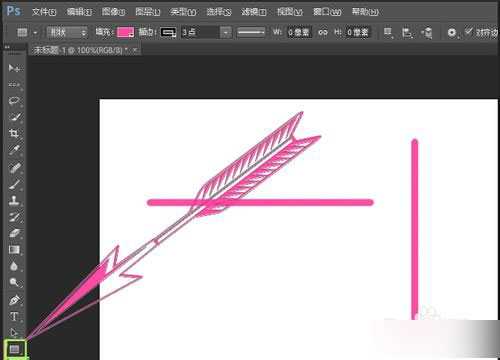Select the Path Selection tool
500x360 pixels.
[x=14, y=332]
